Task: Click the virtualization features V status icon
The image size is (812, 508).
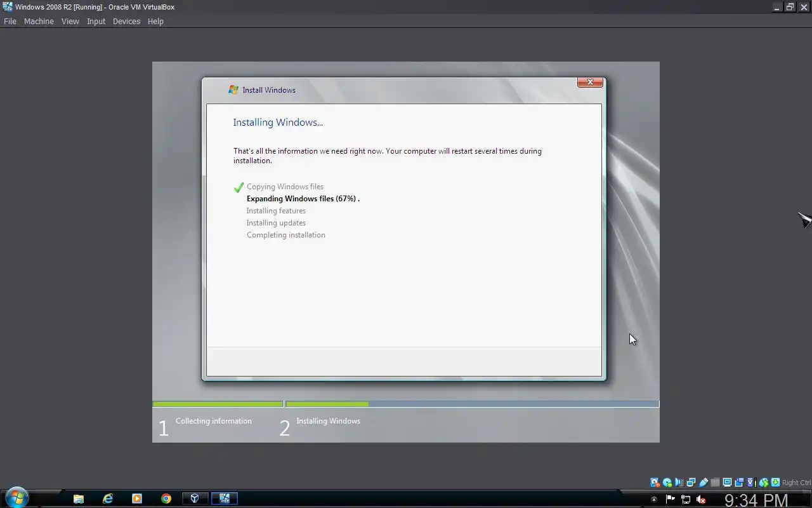Action: [x=751, y=483]
